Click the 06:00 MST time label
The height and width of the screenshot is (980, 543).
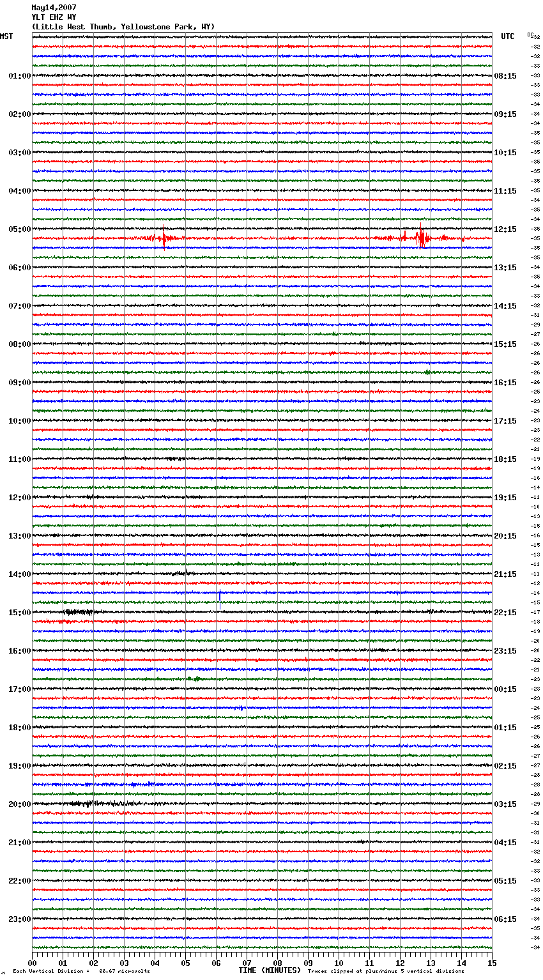pyautogui.click(x=20, y=268)
